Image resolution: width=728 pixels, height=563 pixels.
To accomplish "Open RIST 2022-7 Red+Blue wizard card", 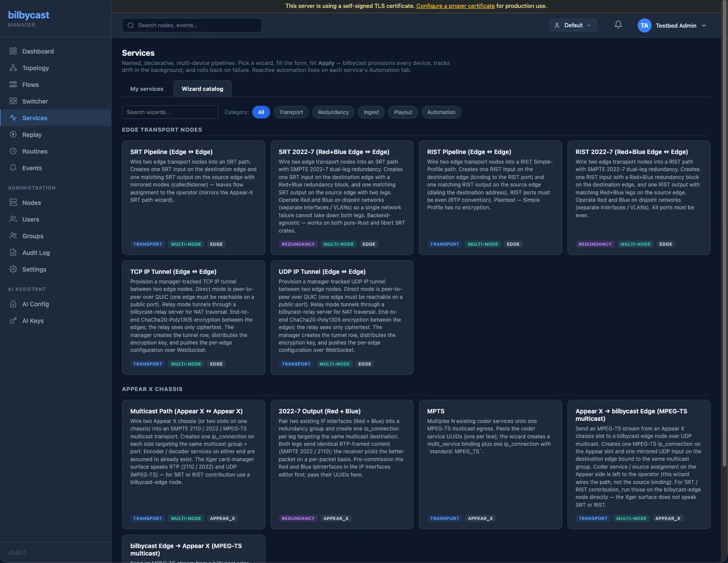I will click(639, 197).
